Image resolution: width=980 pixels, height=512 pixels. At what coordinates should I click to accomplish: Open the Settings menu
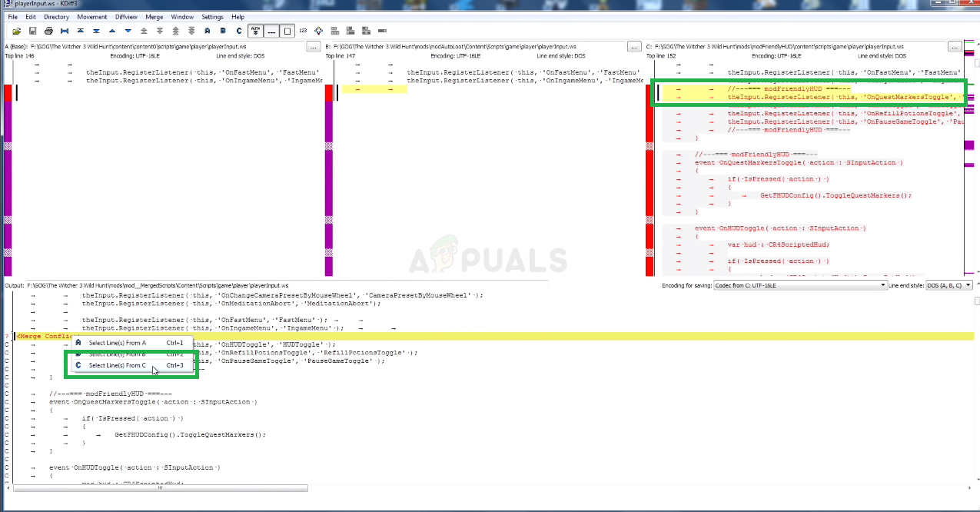212,16
